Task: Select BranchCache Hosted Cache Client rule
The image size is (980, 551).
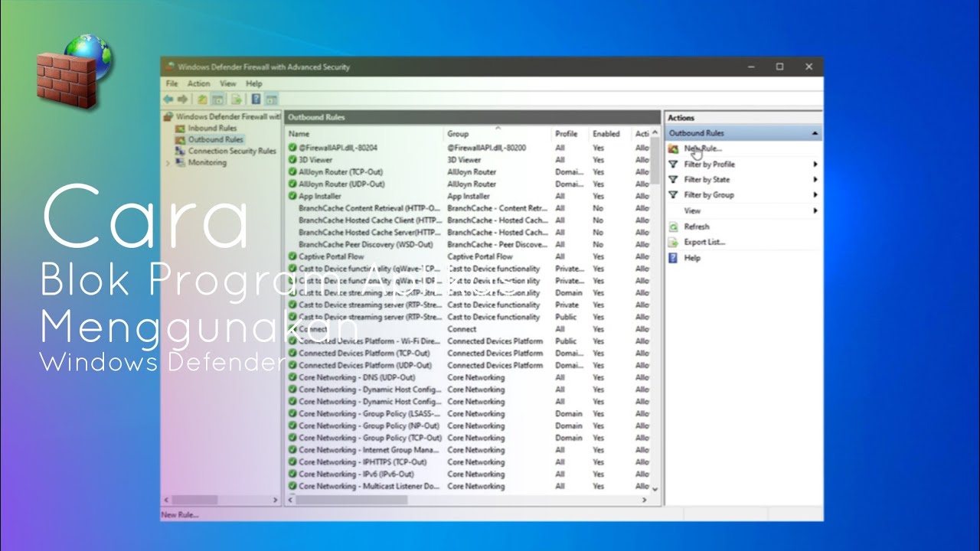Action: [x=370, y=220]
